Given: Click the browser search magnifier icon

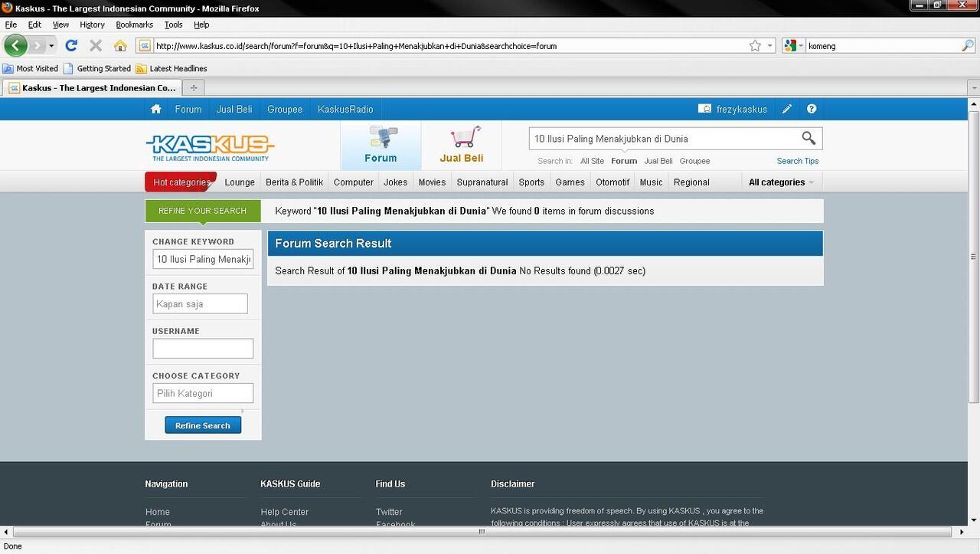Looking at the screenshot, I should point(968,46).
